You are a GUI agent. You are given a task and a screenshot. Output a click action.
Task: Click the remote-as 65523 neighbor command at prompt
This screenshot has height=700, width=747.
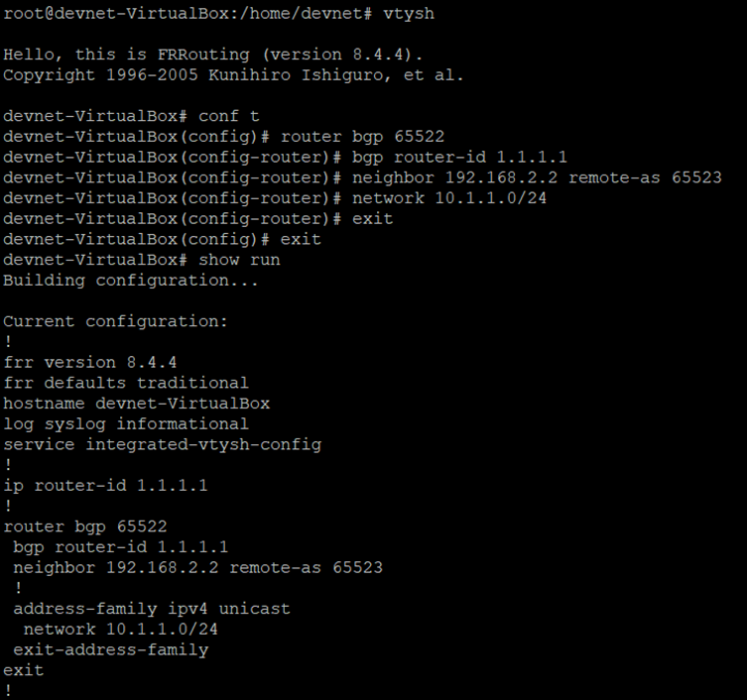click(537, 178)
